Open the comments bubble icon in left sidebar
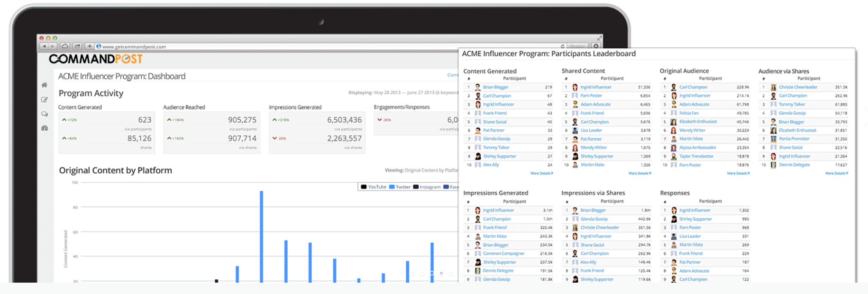The width and height of the screenshot is (868, 294). (45, 114)
